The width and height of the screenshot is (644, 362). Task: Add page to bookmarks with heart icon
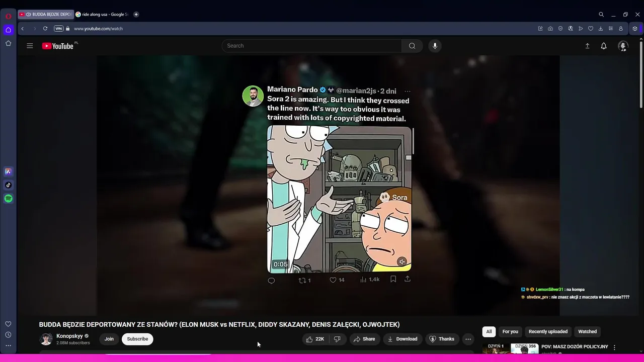(x=591, y=29)
